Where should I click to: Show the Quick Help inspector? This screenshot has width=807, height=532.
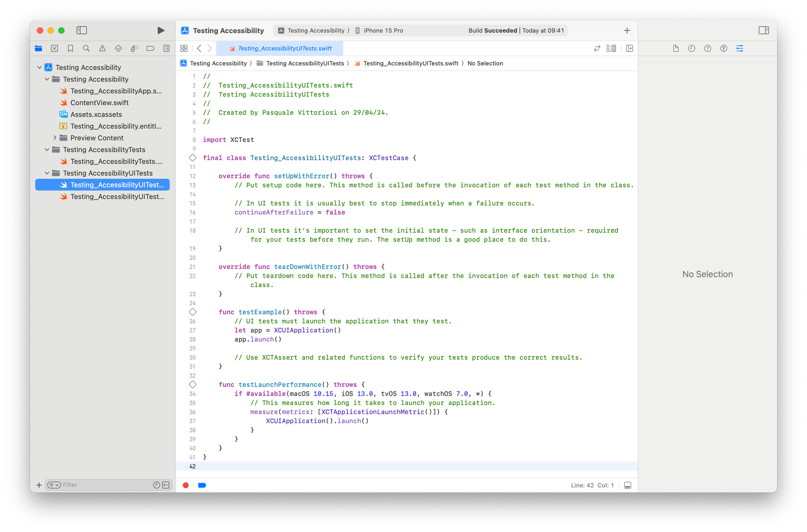coord(708,48)
